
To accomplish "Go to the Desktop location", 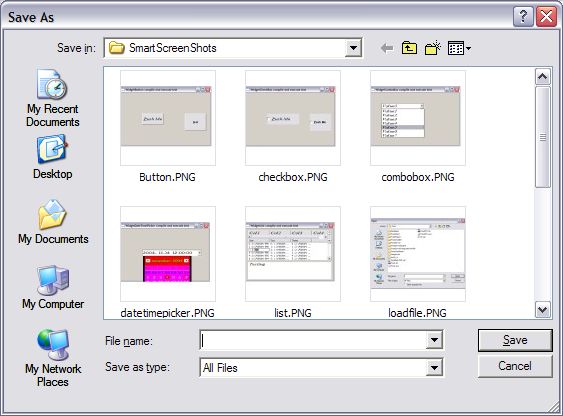I will click(52, 156).
